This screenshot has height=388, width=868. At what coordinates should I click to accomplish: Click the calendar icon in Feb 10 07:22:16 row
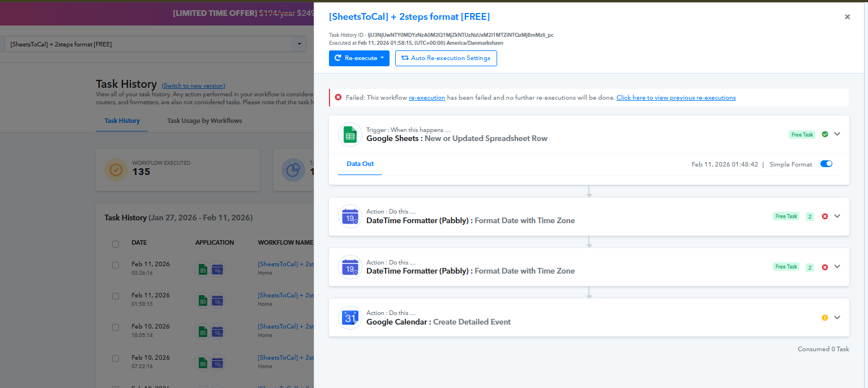(217, 363)
